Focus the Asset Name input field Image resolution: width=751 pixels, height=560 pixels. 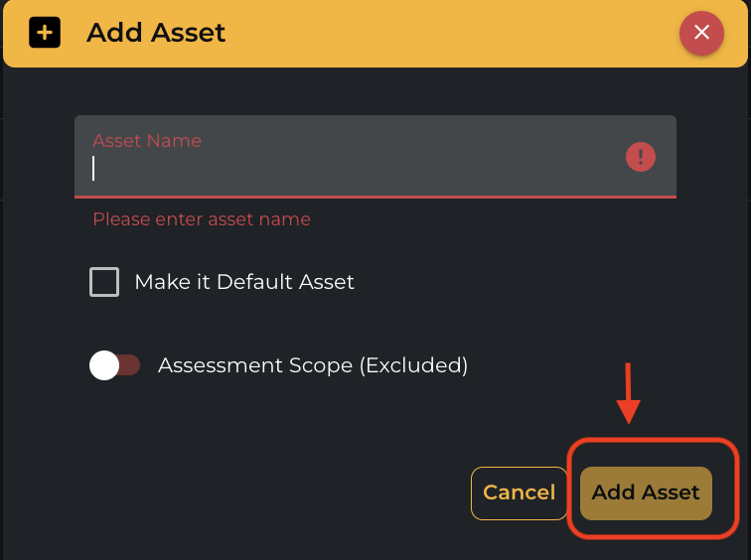tap(358, 167)
